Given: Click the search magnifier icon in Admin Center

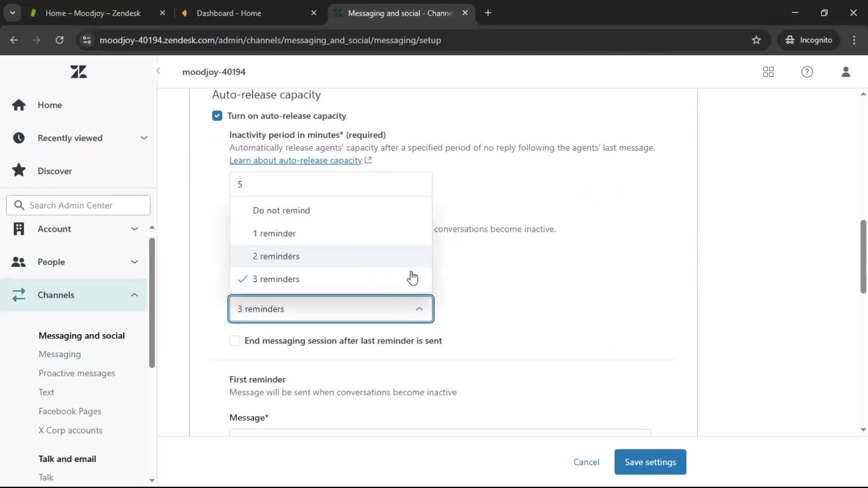Looking at the screenshot, I should point(19,205).
